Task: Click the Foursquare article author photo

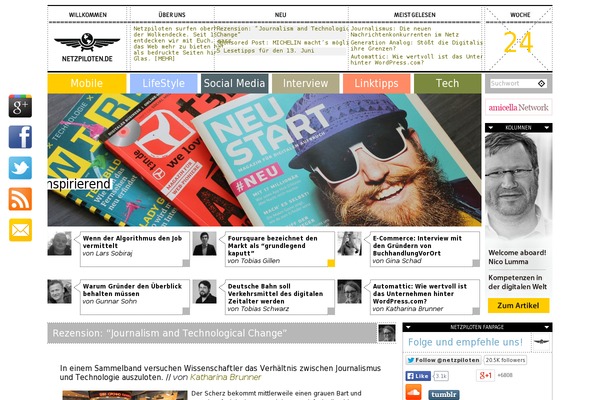Action: 204,243
